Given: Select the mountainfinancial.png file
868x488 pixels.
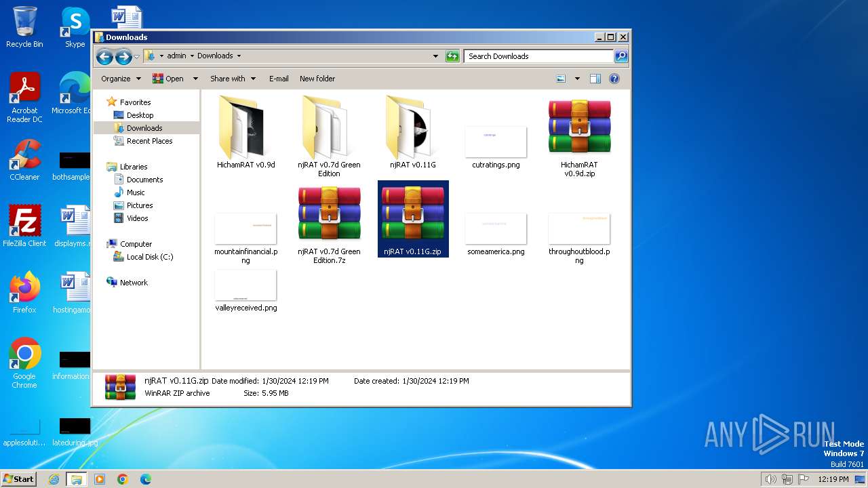Looking at the screenshot, I should [245, 238].
